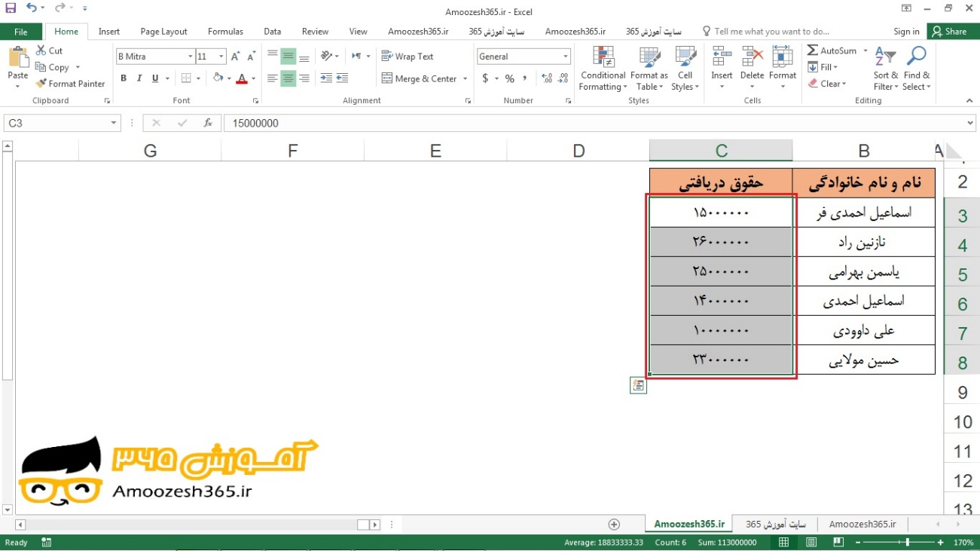
Task: Select Align Left horizontal alignment
Action: click(x=273, y=78)
